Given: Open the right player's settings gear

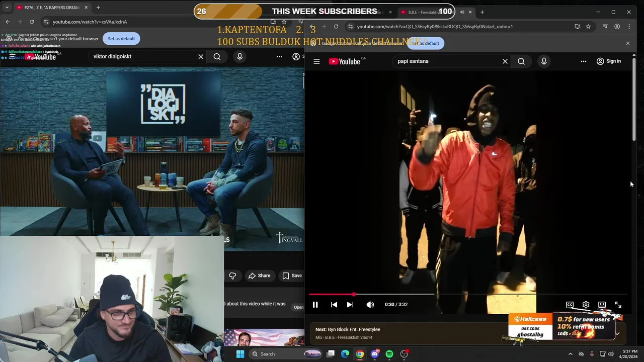Looking at the screenshot, I should coord(586,305).
